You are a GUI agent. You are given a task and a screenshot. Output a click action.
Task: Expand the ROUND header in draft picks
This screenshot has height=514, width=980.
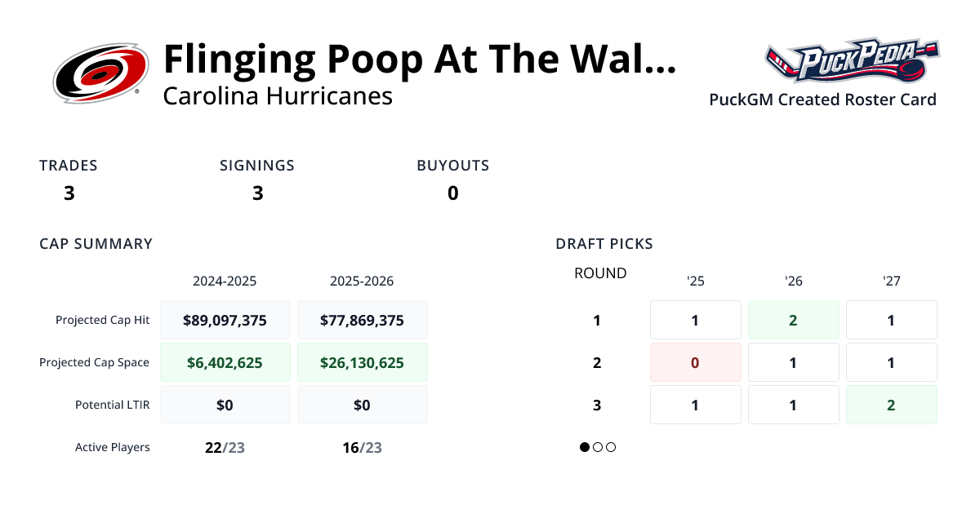(x=600, y=273)
